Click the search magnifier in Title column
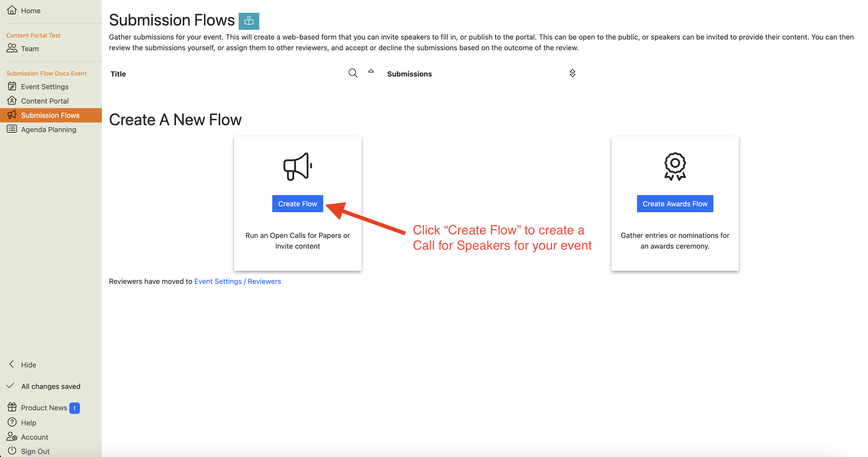 [x=352, y=73]
